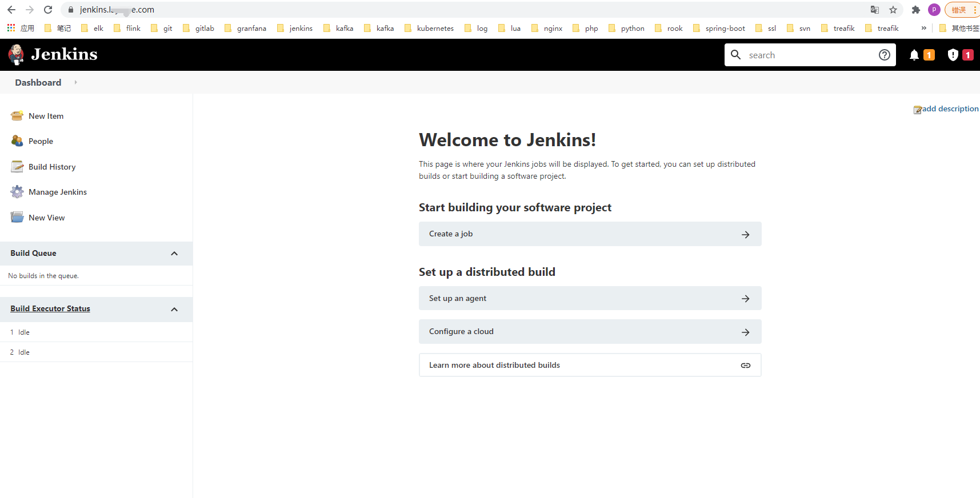Open the Build Executor Status link
Image resolution: width=980 pixels, height=498 pixels.
(x=50, y=308)
